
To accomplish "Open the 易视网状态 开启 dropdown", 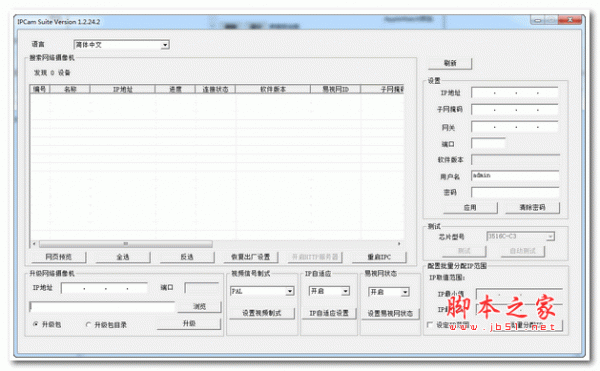I will 389,292.
